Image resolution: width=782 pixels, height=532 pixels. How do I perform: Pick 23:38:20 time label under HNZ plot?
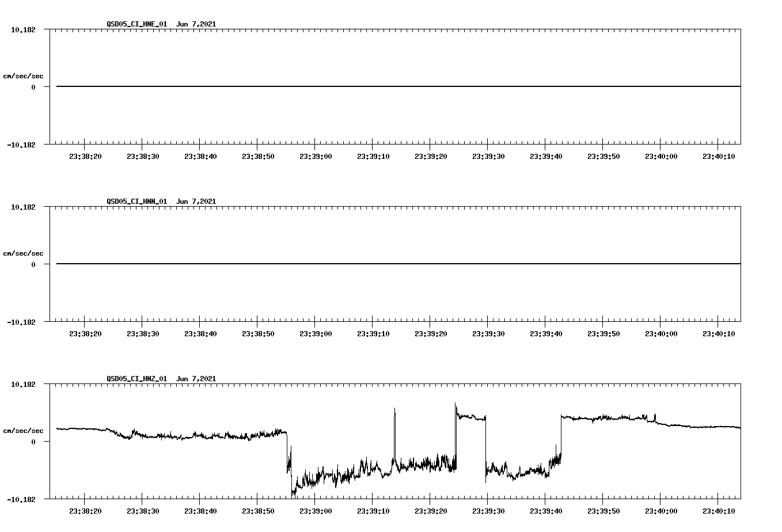pos(85,511)
